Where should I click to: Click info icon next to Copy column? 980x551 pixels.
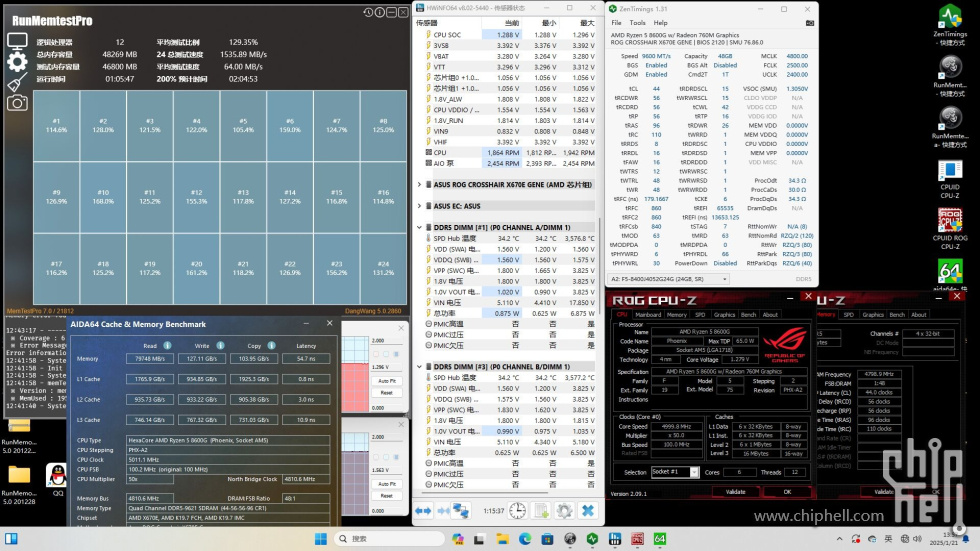pos(272,345)
